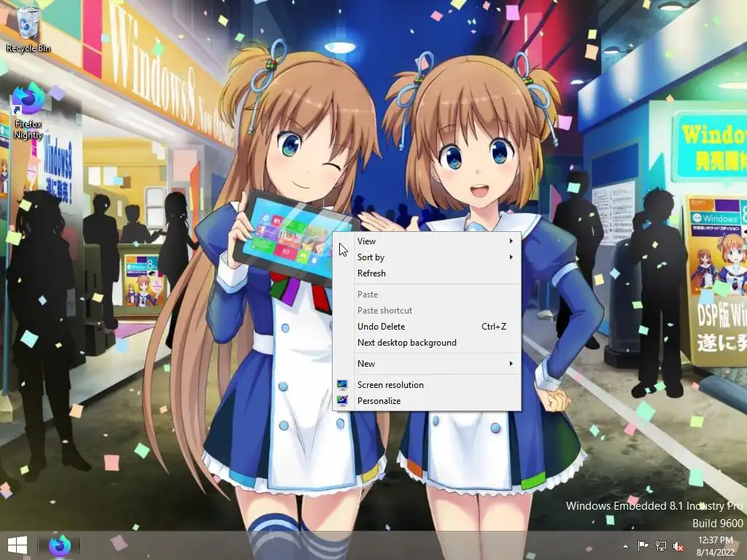Choose Refresh from the context menu
Image resolution: width=747 pixels, height=560 pixels.
(426, 273)
